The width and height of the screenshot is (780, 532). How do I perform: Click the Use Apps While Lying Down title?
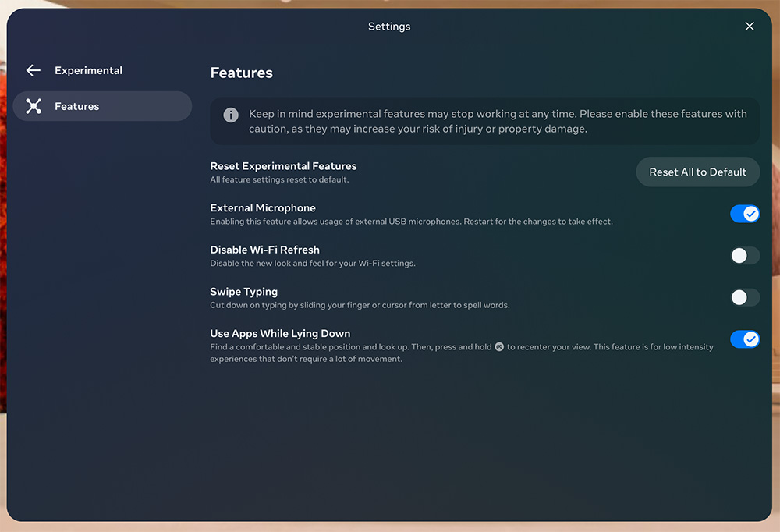coord(280,334)
